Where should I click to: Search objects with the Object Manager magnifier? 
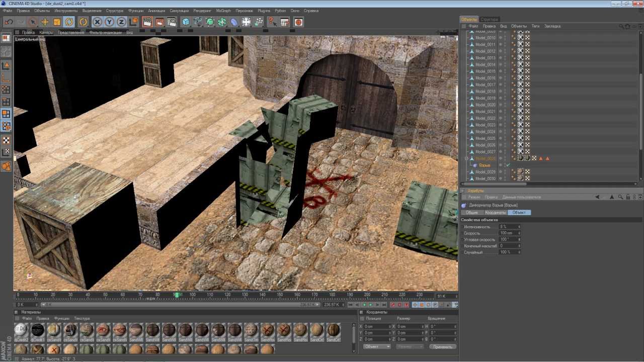pyautogui.click(x=622, y=26)
